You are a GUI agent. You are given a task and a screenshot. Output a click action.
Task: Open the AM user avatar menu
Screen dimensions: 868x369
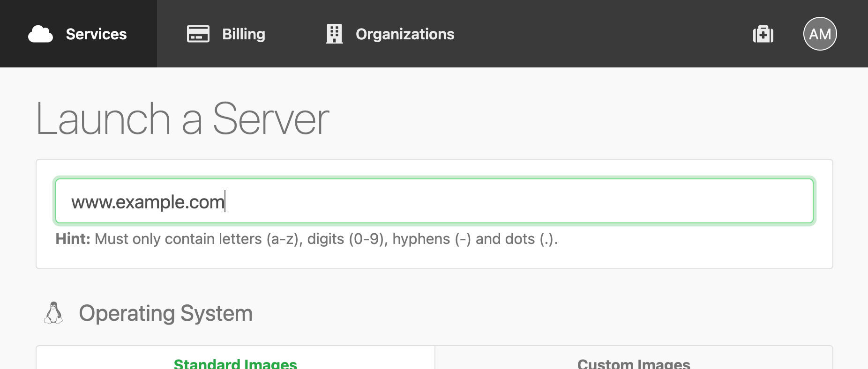click(x=820, y=34)
